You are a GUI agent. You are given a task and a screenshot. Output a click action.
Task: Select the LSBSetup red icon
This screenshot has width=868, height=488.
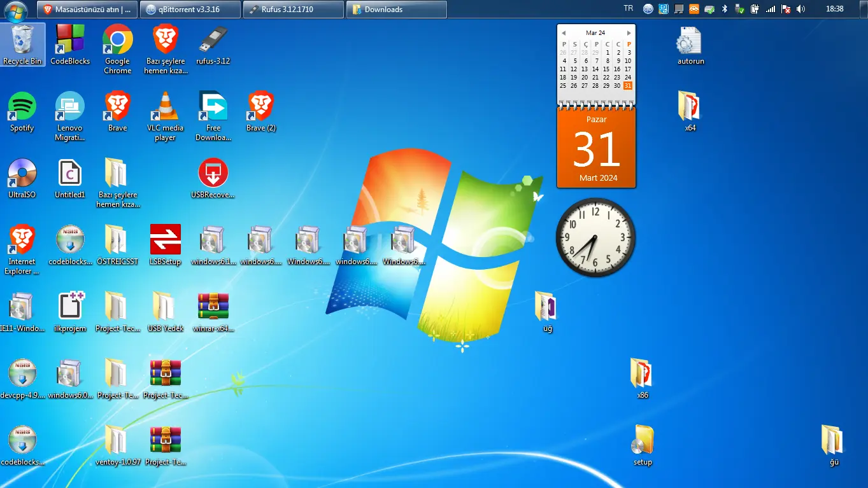(166, 245)
